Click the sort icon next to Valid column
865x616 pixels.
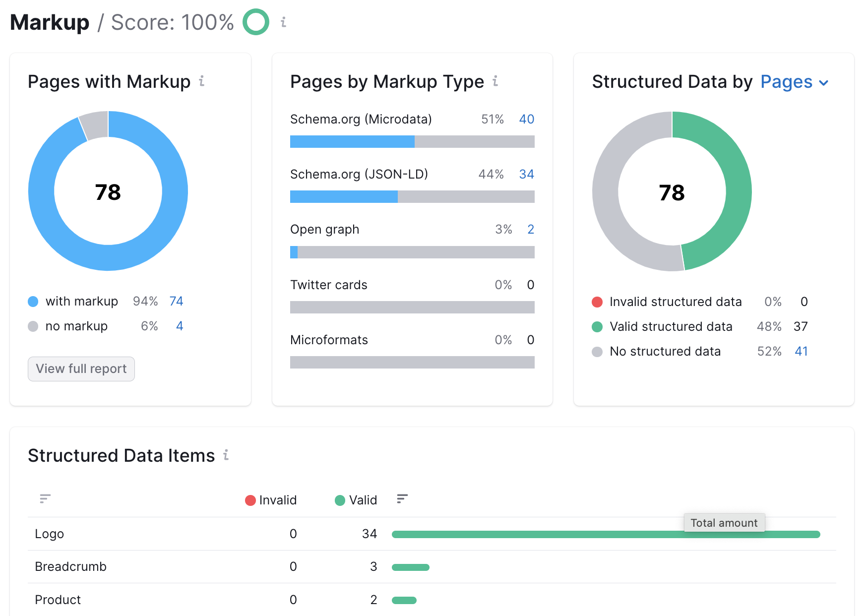tap(402, 498)
